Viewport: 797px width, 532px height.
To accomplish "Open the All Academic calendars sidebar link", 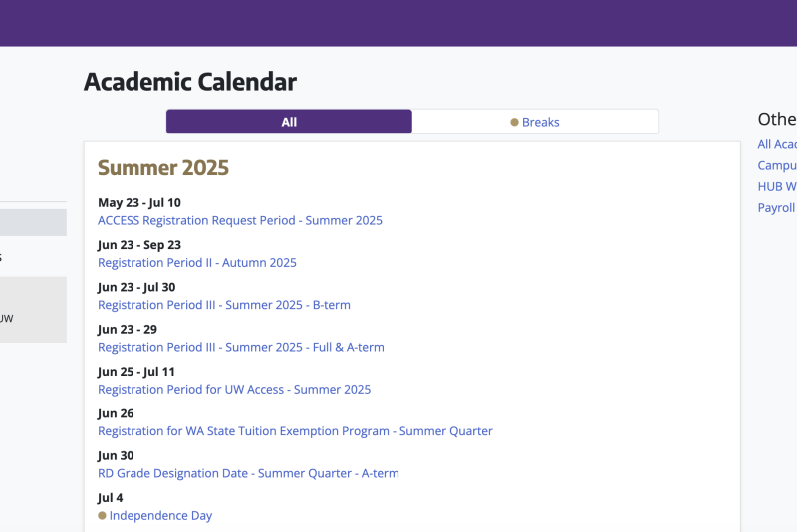I will point(777,144).
